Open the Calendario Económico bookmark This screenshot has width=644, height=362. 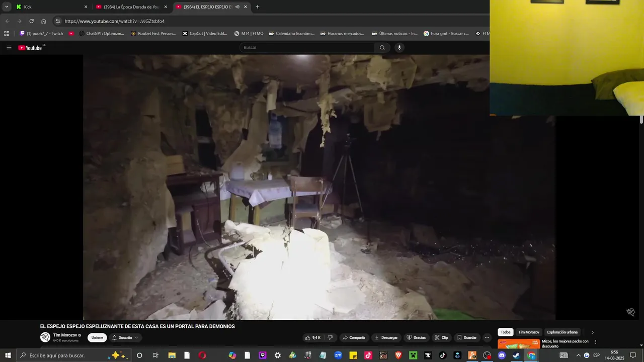coord(291,34)
